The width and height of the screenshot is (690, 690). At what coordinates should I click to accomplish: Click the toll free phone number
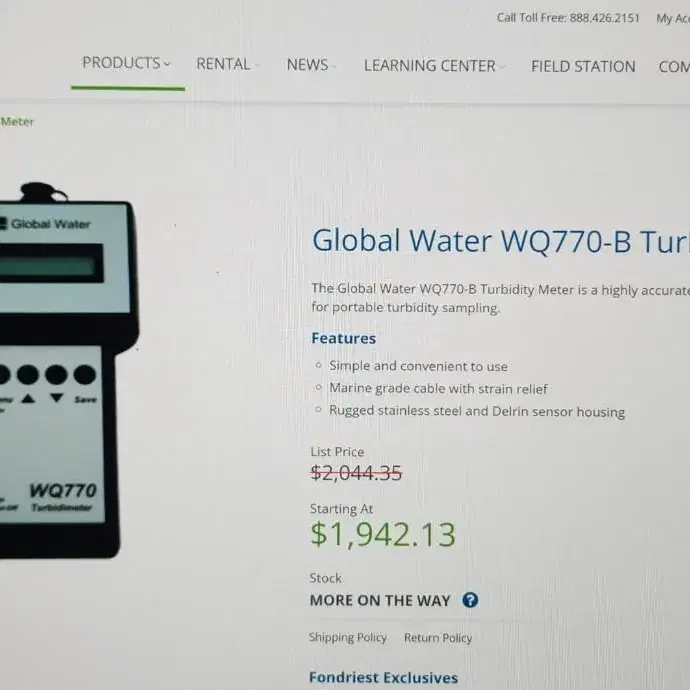coord(604,18)
